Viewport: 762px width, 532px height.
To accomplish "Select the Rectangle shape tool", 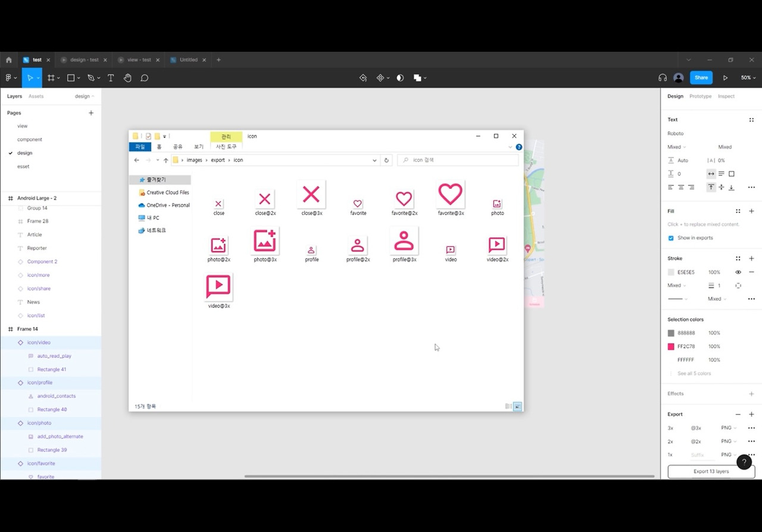I will 71,78.
